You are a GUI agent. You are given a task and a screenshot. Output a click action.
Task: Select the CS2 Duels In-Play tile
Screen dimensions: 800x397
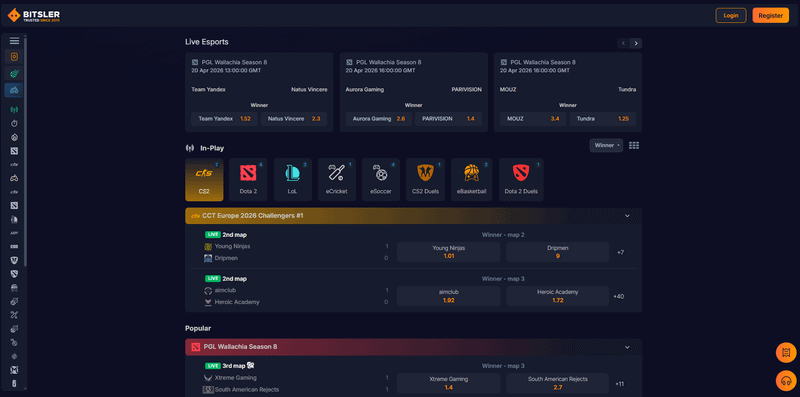(x=426, y=180)
